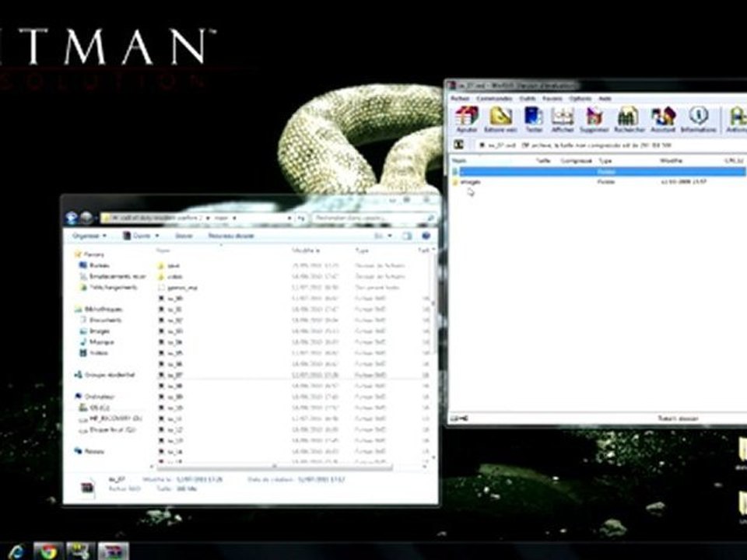
Task: Open the Commandes menu in WinRAR
Action: [494, 99]
